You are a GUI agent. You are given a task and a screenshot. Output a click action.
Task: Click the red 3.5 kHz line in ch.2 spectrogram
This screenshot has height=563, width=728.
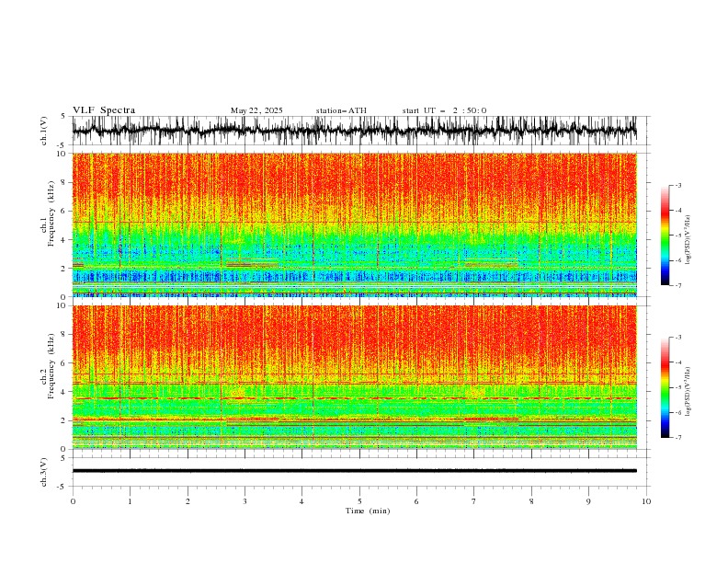(354, 398)
